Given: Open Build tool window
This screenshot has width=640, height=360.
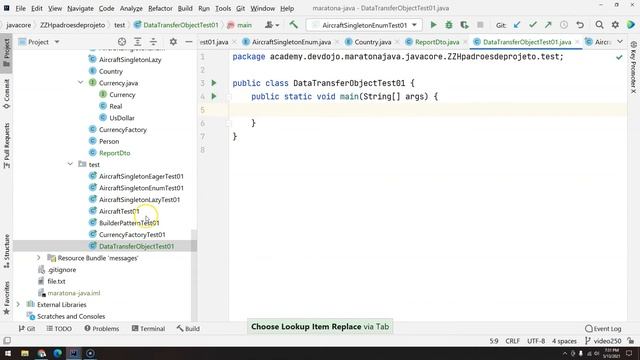Looking at the screenshot, I should pyautogui.click(x=188, y=329).
